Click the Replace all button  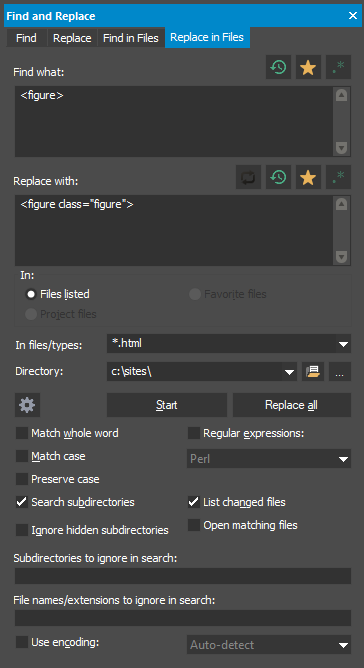click(x=292, y=405)
